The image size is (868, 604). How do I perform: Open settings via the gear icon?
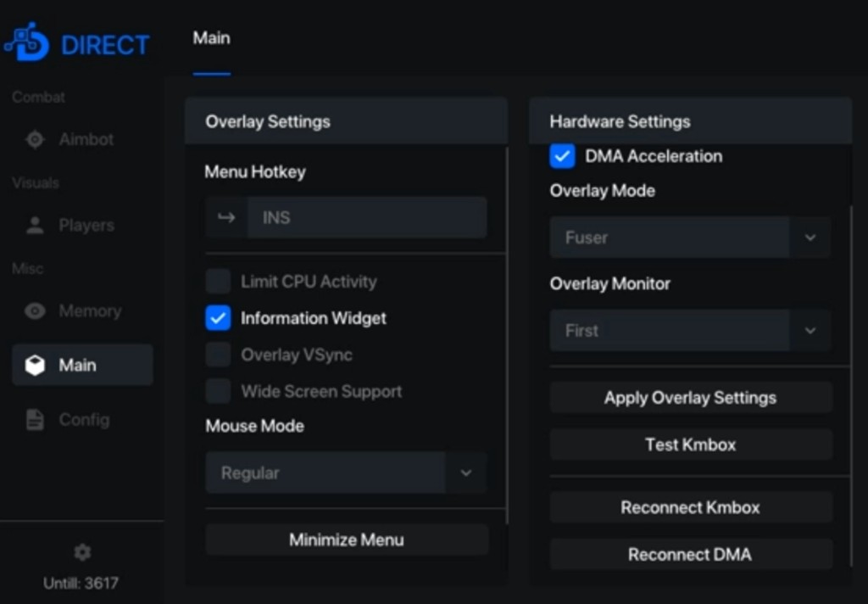81,553
